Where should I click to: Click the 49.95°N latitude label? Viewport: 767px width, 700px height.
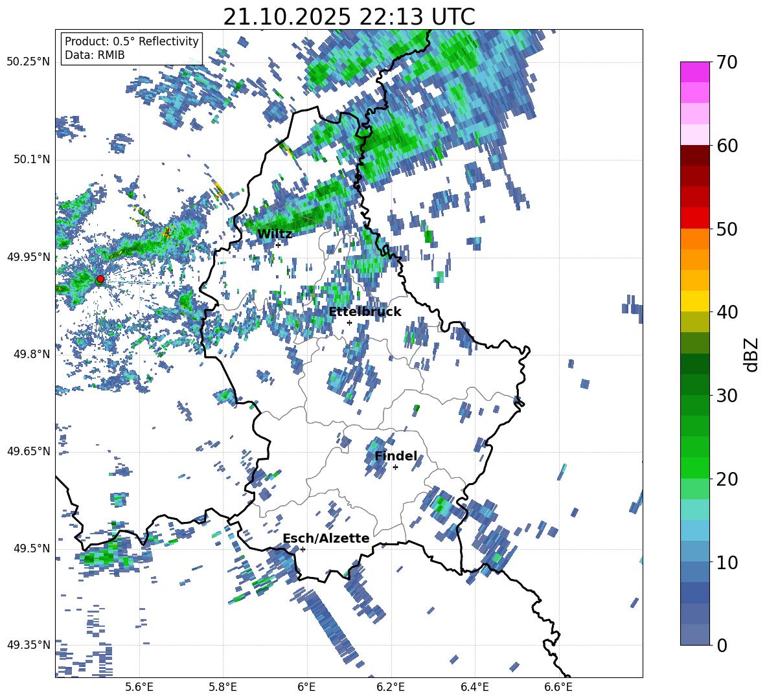click(x=29, y=256)
